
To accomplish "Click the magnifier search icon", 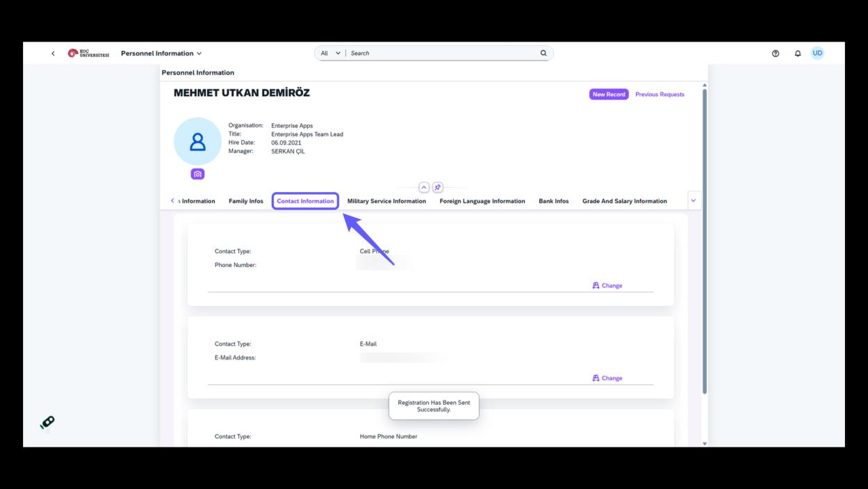I will [x=543, y=54].
